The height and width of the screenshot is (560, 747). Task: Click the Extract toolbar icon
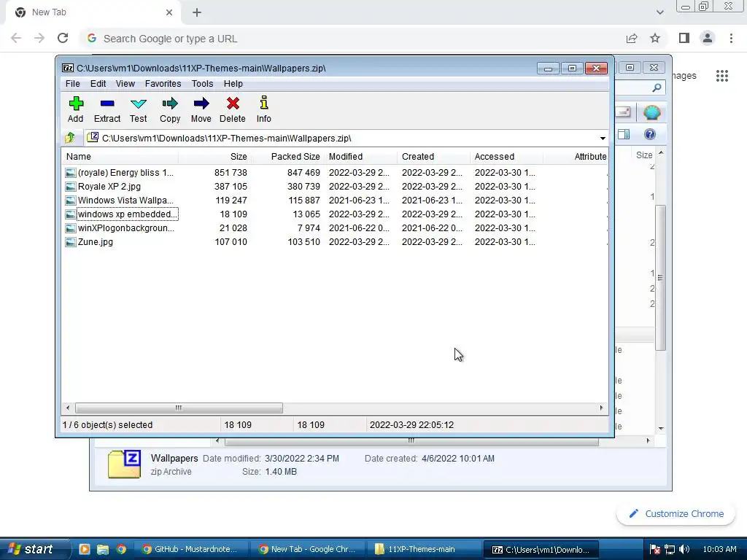(107, 104)
